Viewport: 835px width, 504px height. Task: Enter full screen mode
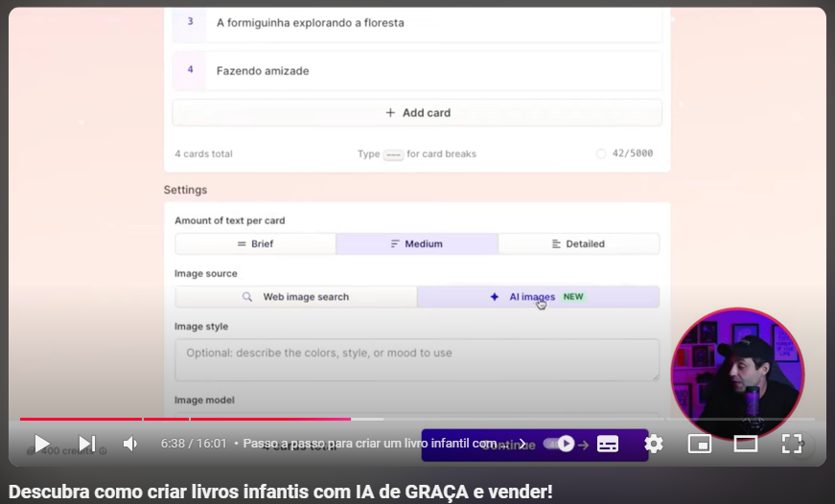(x=792, y=444)
